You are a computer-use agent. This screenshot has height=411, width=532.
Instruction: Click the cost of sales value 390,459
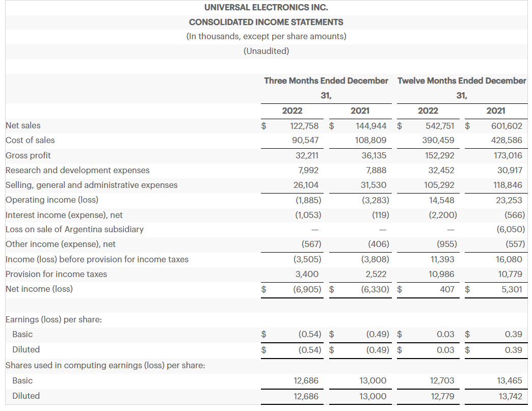(x=438, y=140)
